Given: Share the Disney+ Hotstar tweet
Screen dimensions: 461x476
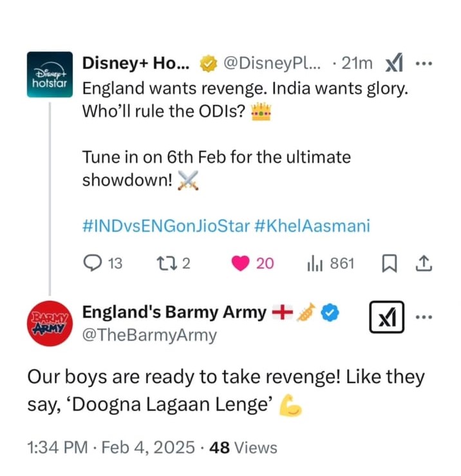Looking at the screenshot, I should coord(424,263).
